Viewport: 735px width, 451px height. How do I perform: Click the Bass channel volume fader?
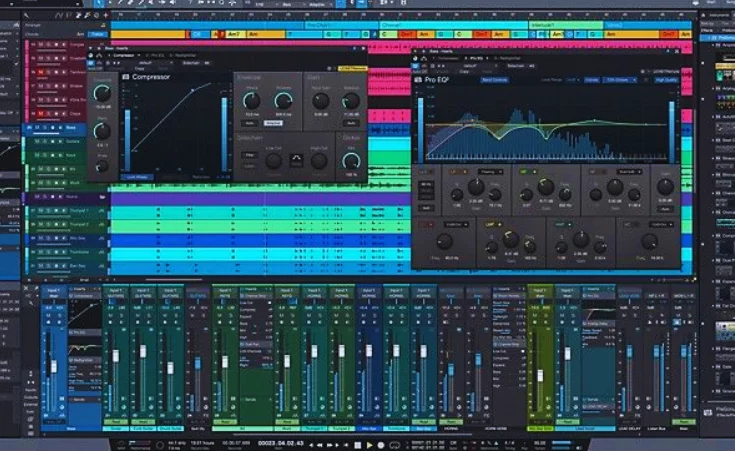point(54,367)
